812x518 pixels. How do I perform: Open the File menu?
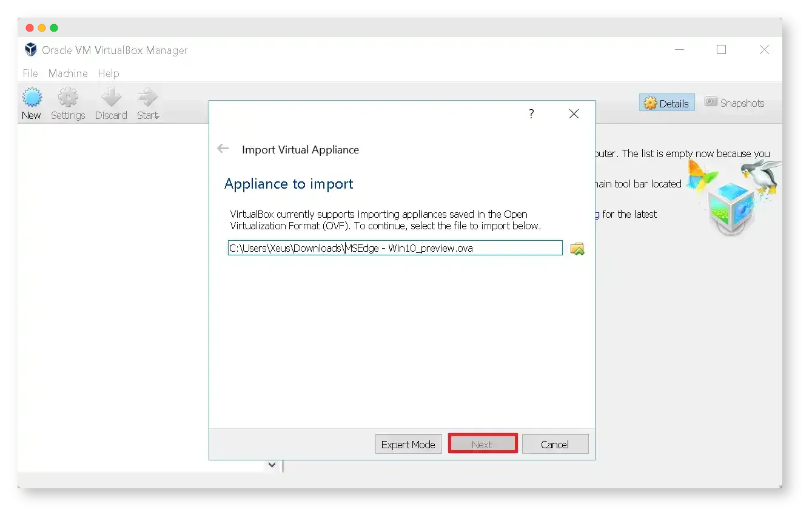click(x=30, y=73)
